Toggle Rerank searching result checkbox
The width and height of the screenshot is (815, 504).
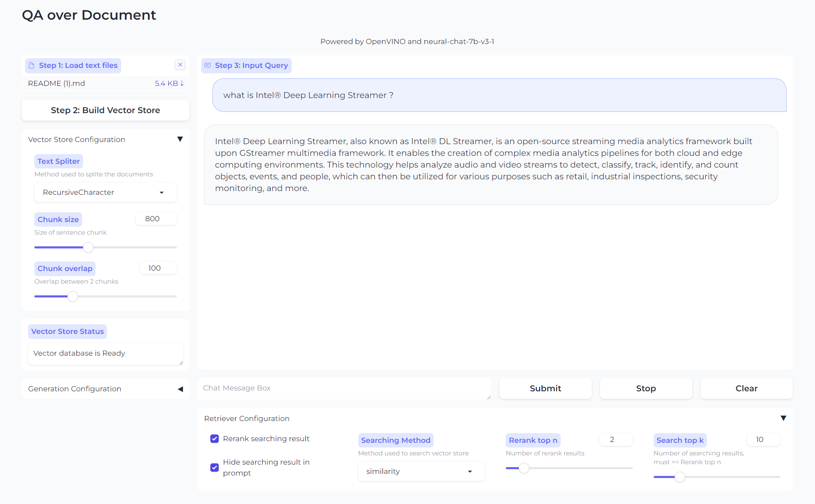click(215, 439)
